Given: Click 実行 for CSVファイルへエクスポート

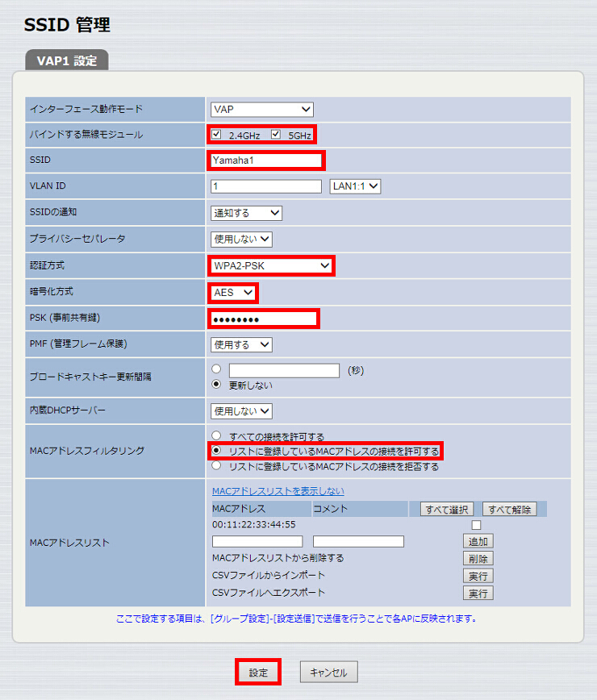Looking at the screenshot, I should point(478,594).
